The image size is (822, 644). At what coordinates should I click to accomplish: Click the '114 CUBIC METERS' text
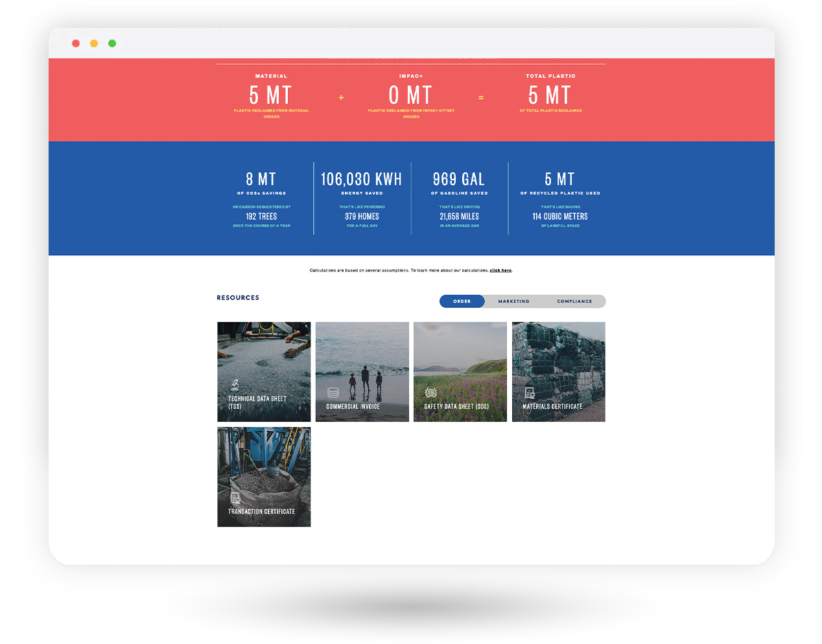(560, 216)
